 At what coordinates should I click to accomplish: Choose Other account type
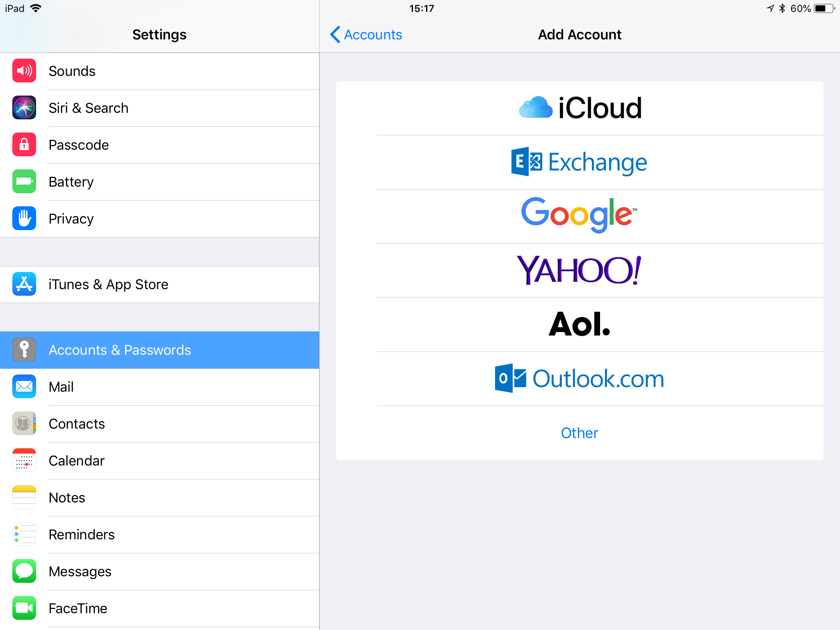tap(580, 433)
